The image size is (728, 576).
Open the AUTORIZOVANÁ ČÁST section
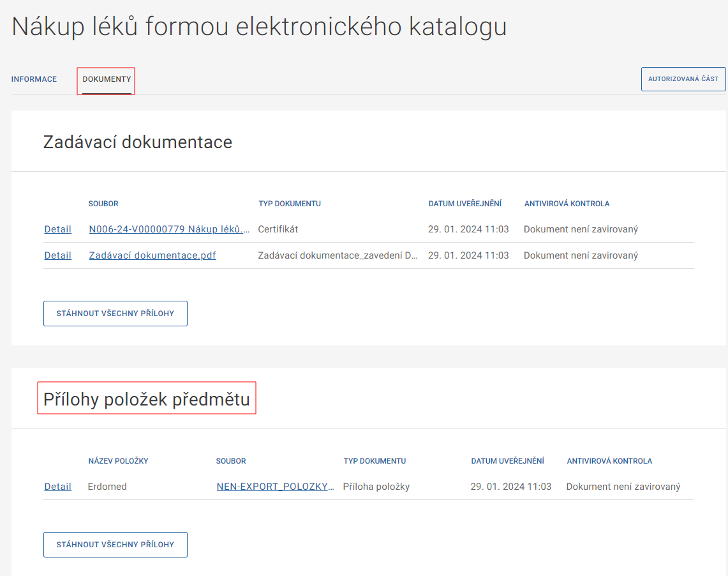point(683,79)
